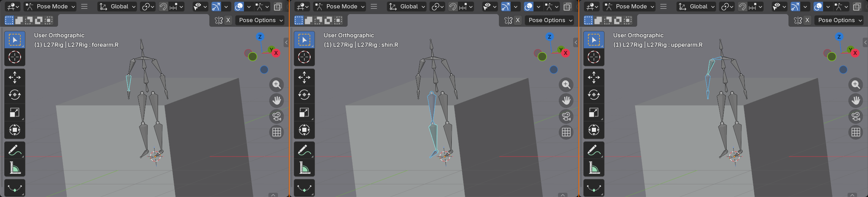
Task: Toggle Show Gizmo button in forearm.R viewport
Action: 216,6
